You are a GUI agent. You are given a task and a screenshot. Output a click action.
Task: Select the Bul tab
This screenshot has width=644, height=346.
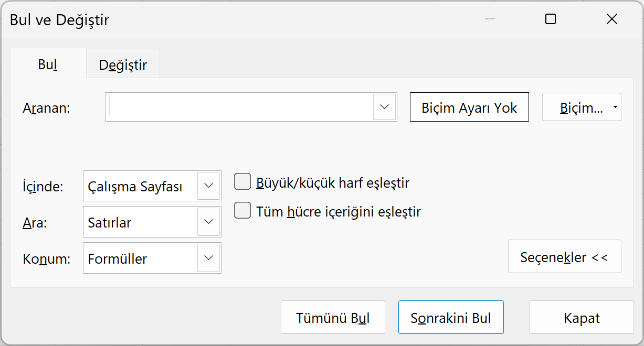point(47,64)
